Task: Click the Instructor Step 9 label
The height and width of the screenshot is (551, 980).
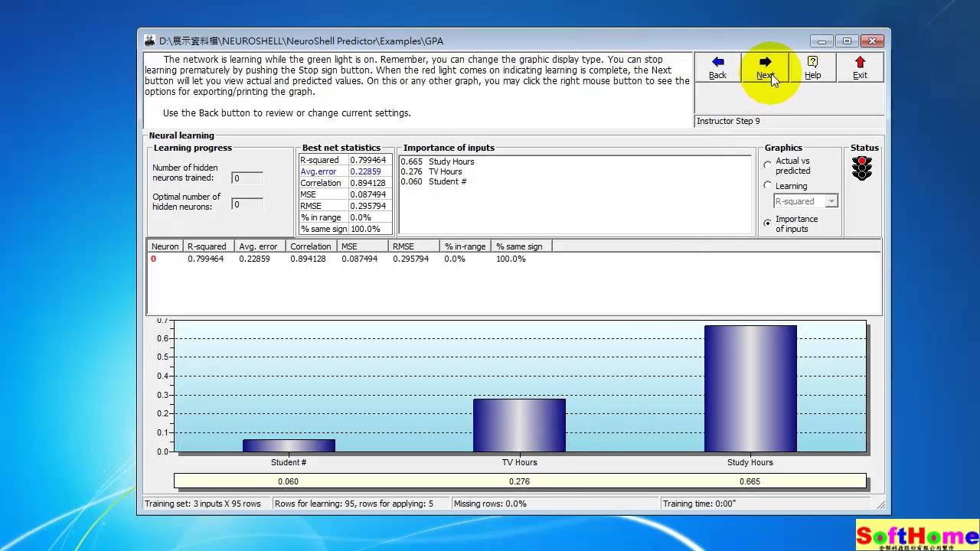Action: click(728, 121)
